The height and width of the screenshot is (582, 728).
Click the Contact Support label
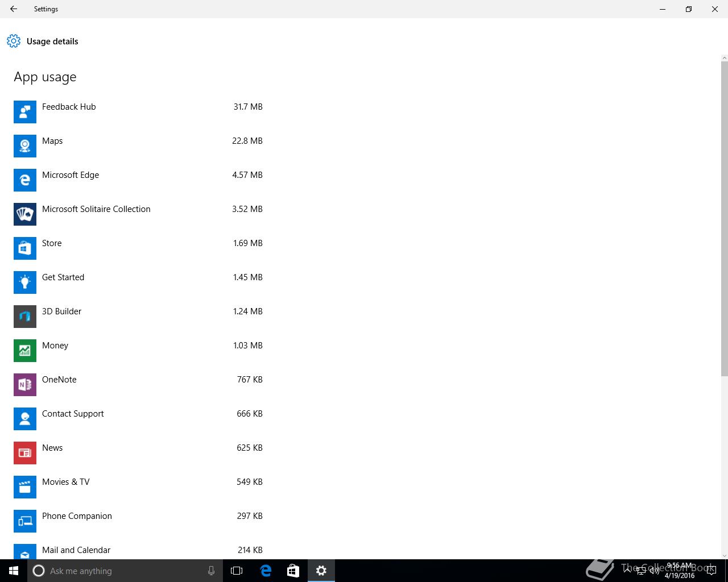tap(73, 414)
